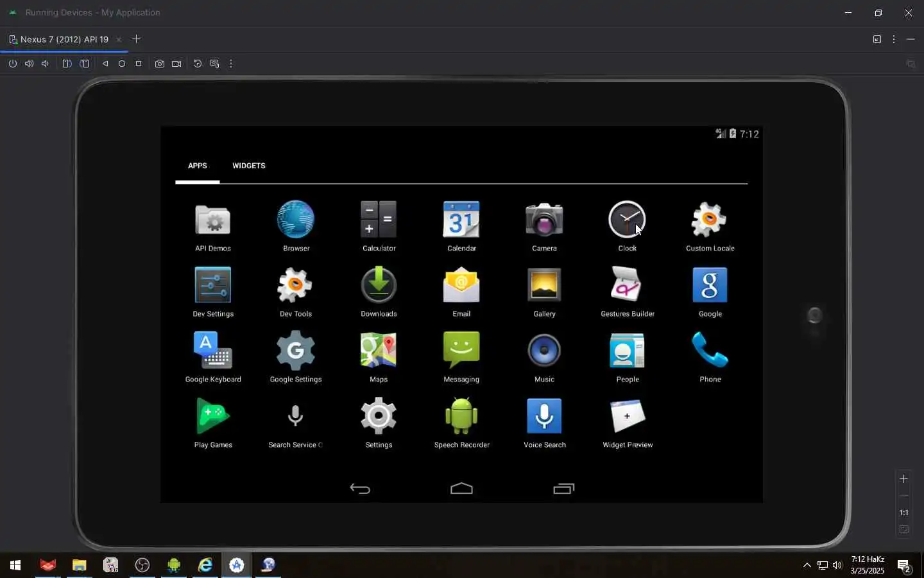
Task: Toggle hardware input keyboard button
Action: click(x=214, y=64)
